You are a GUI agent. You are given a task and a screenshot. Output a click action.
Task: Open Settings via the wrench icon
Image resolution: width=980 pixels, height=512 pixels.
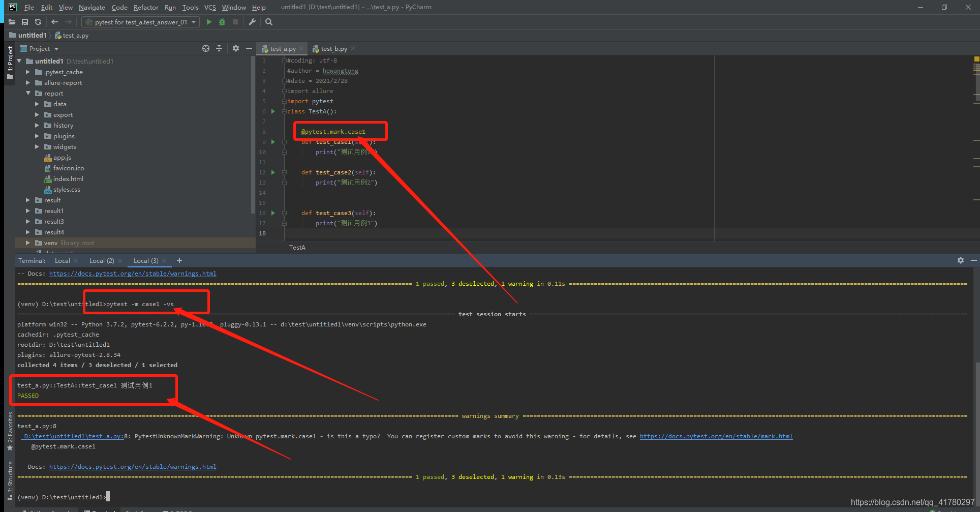tap(252, 22)
